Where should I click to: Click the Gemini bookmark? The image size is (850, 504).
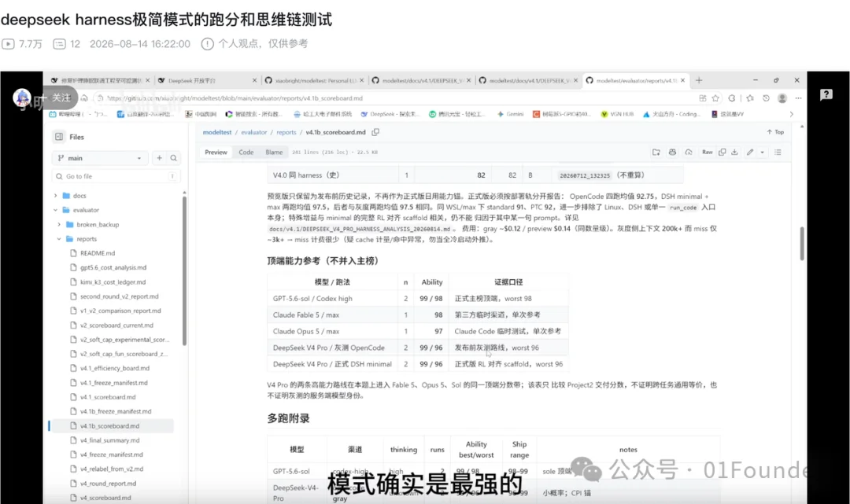510,114
